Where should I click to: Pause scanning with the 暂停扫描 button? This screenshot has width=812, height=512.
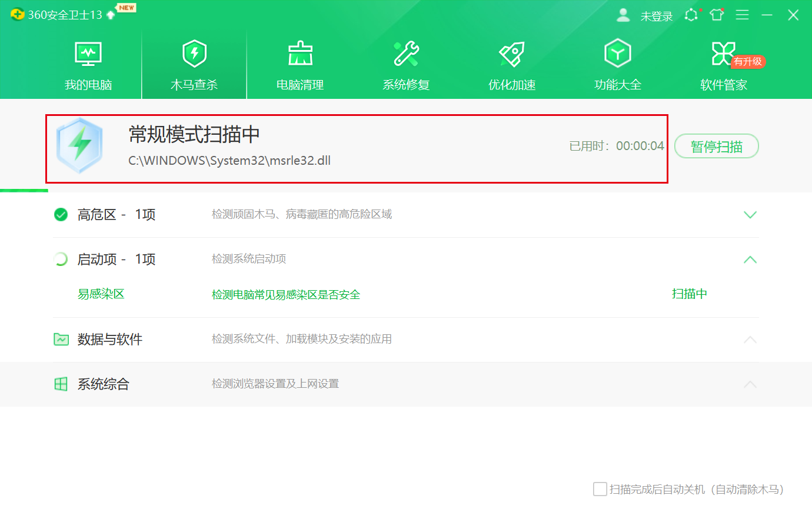[x=717, y=147]
